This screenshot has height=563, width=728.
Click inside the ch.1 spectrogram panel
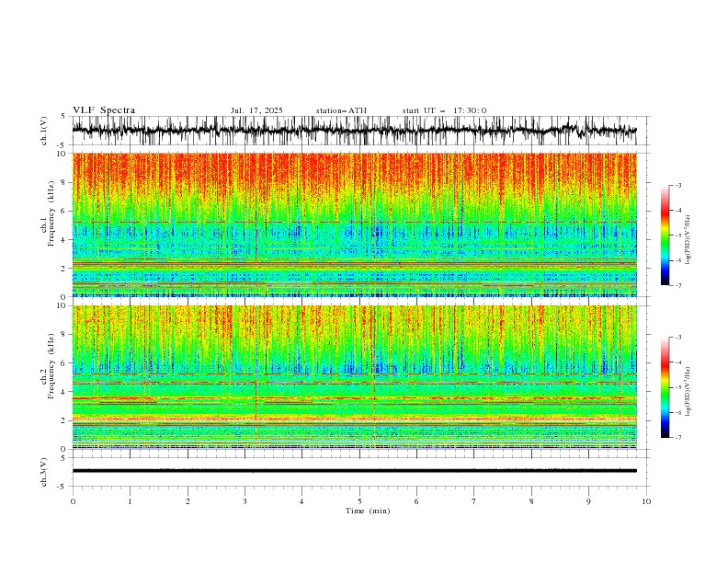pyautogui.click(x=355, y=224)
